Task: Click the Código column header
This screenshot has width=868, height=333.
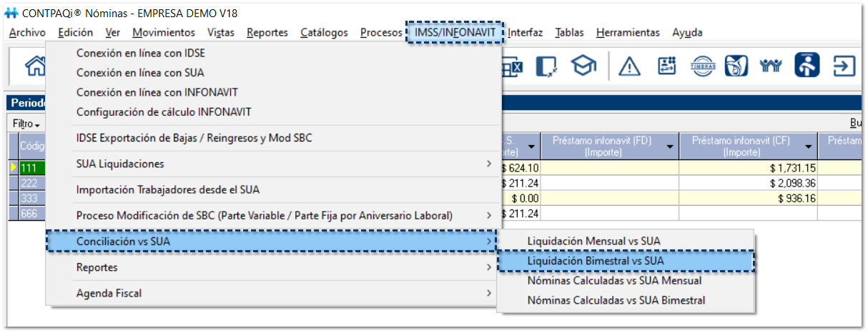Action: pos(31,146)
